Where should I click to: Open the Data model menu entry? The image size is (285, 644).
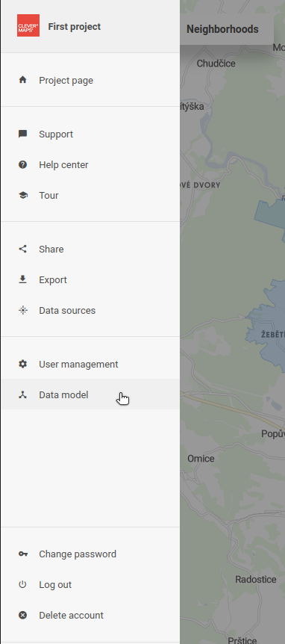pos(90,394)
